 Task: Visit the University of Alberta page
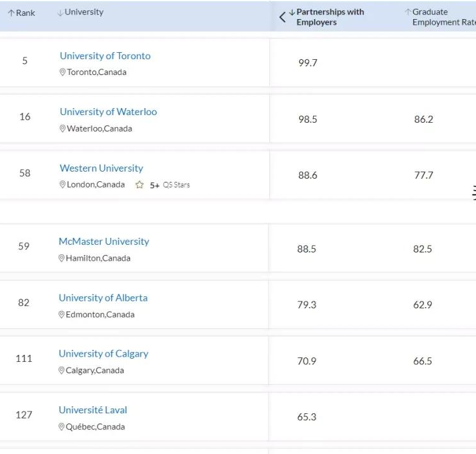click(x=103, y=298)
